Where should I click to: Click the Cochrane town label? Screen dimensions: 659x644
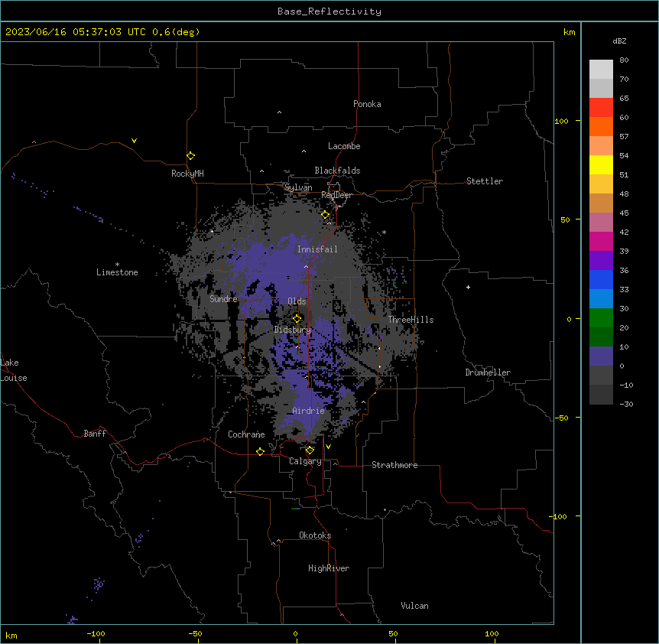[x=246, y=434]
